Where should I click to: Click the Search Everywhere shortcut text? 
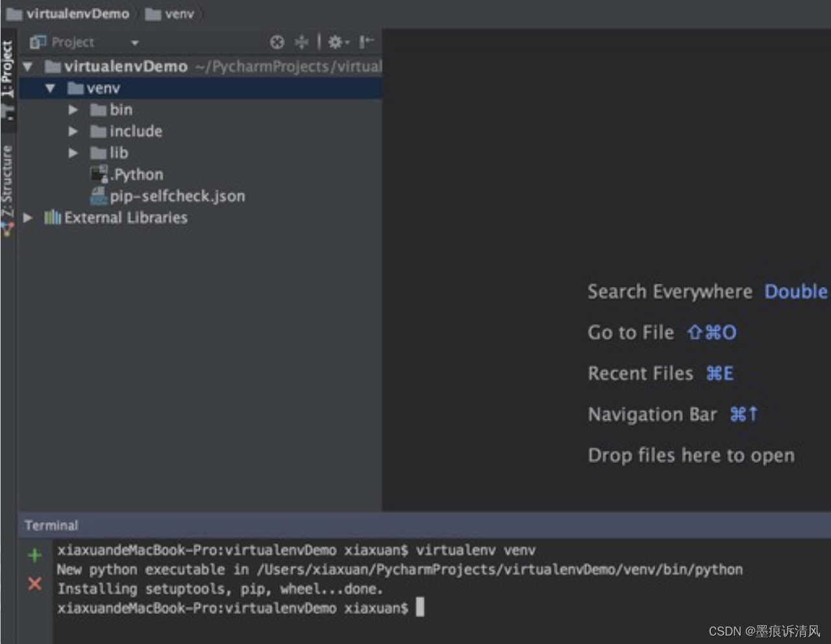(669, 291)
